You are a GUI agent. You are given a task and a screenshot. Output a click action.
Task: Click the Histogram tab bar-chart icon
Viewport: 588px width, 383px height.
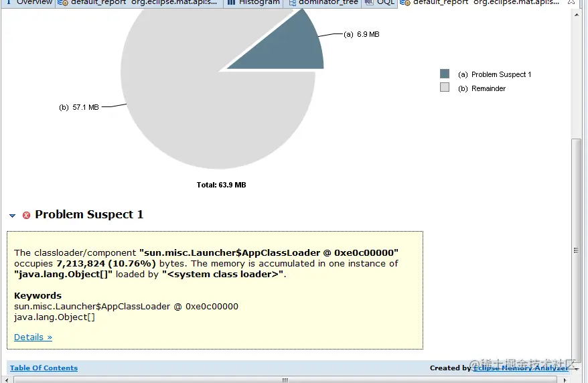[231, 3]
